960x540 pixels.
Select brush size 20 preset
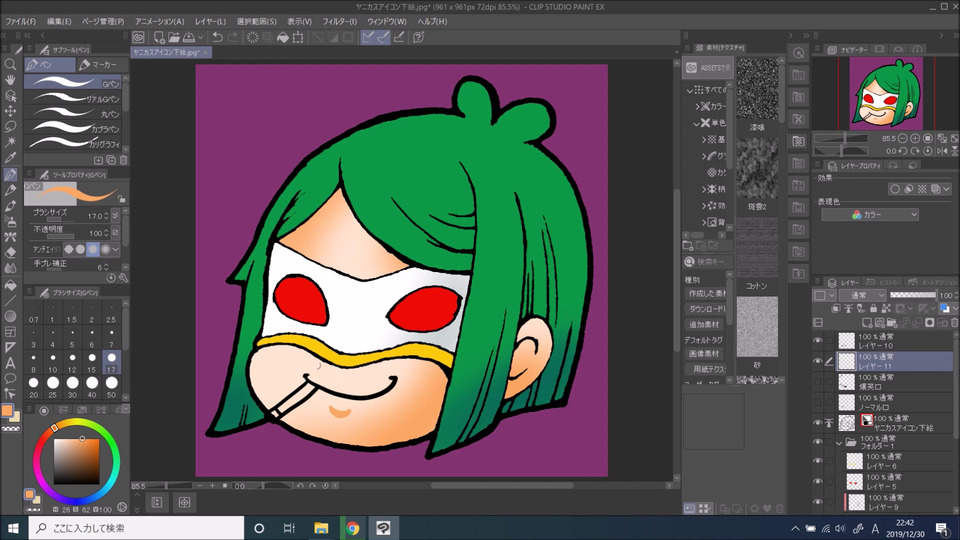pyautogui.click(x=34, y=387)
